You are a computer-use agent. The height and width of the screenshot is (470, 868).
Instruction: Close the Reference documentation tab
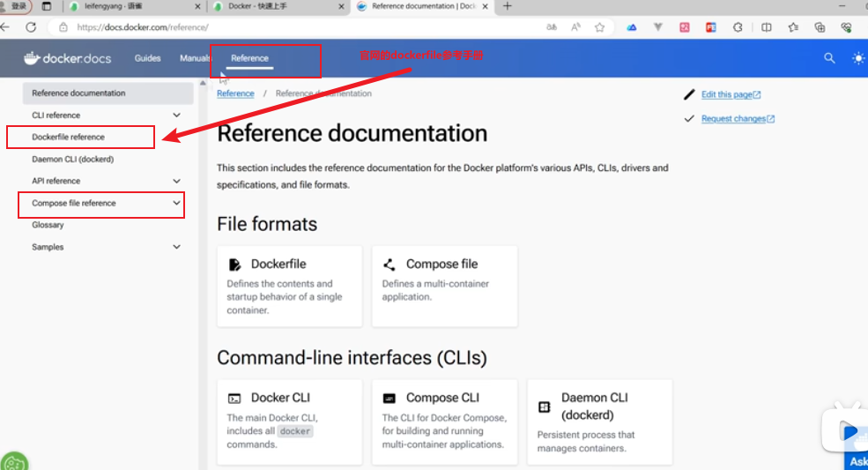tap(485, 7)
